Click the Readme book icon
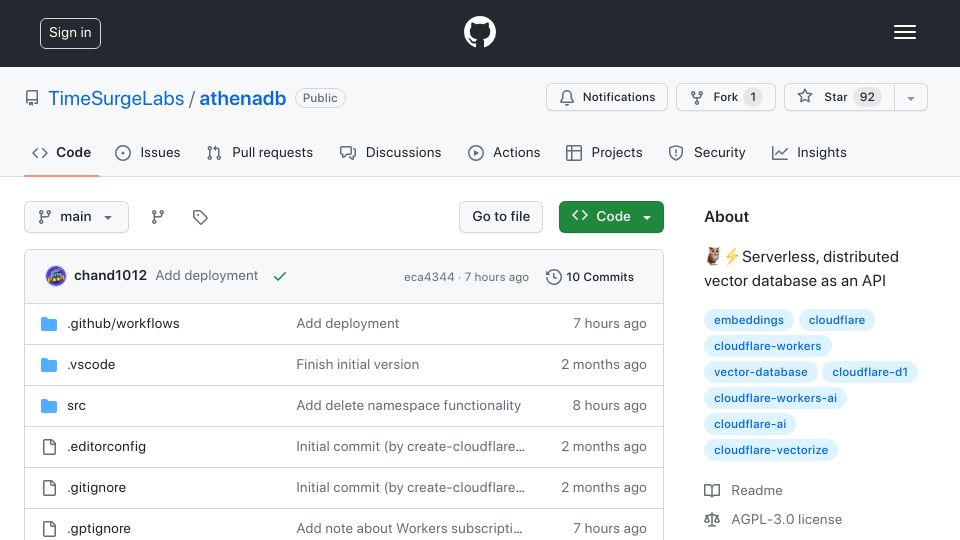The image size is (960, 540). (712, 490)
